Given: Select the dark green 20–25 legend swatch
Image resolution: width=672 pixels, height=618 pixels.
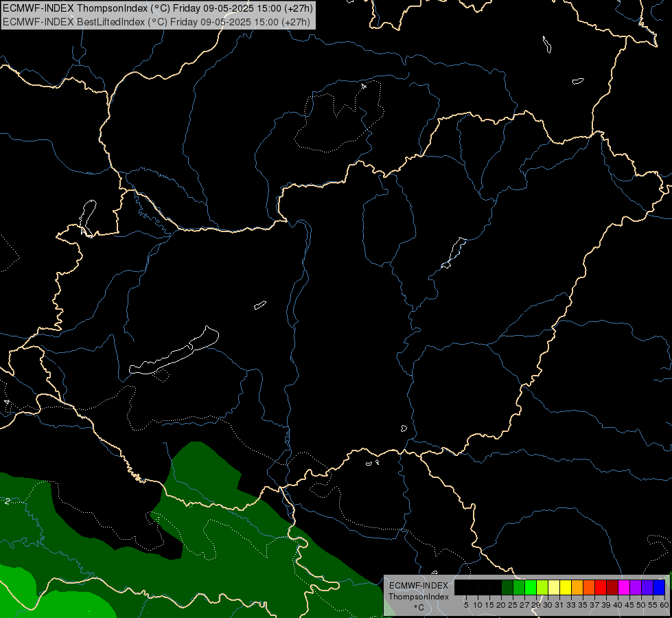Looking at the screenshot, I should pyautogui.click(x=507, y=587).
